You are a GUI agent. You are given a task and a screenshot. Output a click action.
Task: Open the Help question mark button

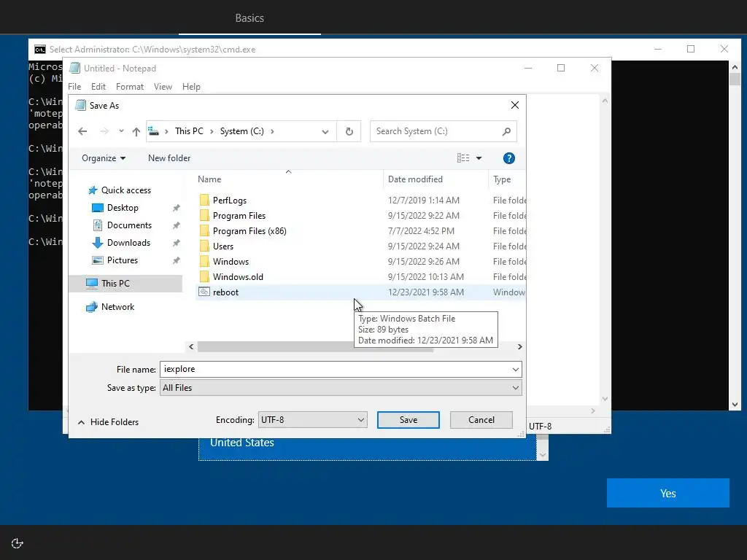508,158
